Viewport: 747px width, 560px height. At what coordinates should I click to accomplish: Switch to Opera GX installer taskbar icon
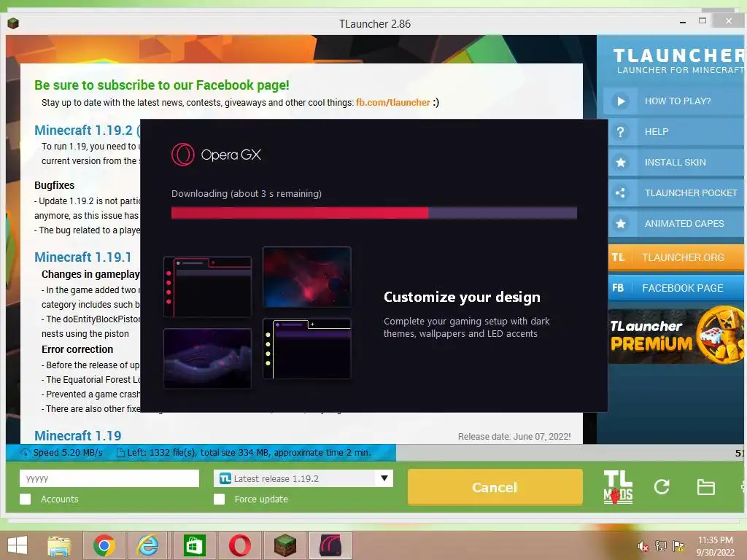coord(330,545)
